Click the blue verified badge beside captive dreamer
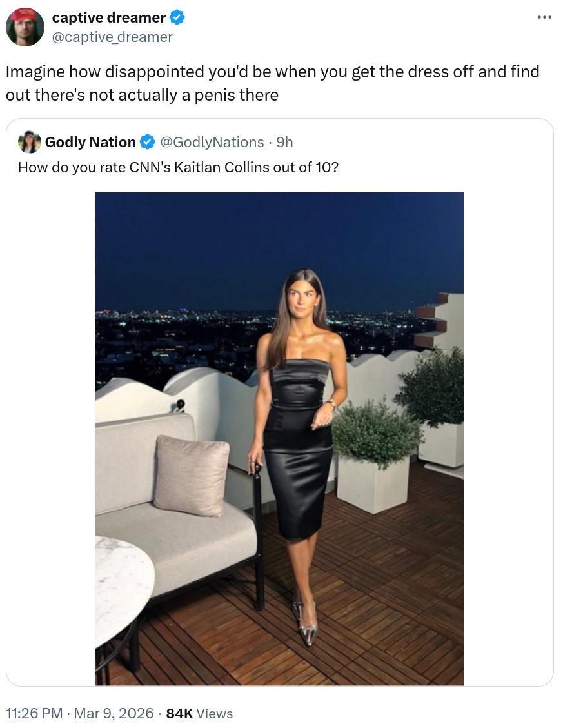 (177, 17)
